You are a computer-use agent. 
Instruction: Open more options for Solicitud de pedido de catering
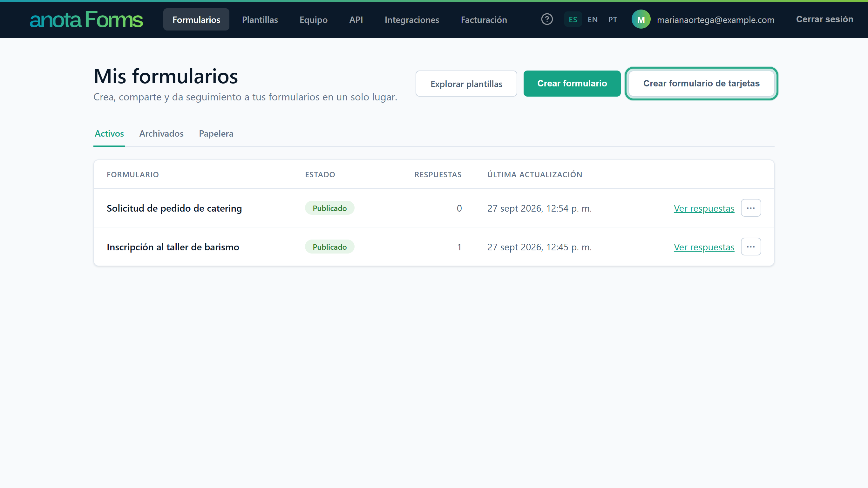(751, 208)
